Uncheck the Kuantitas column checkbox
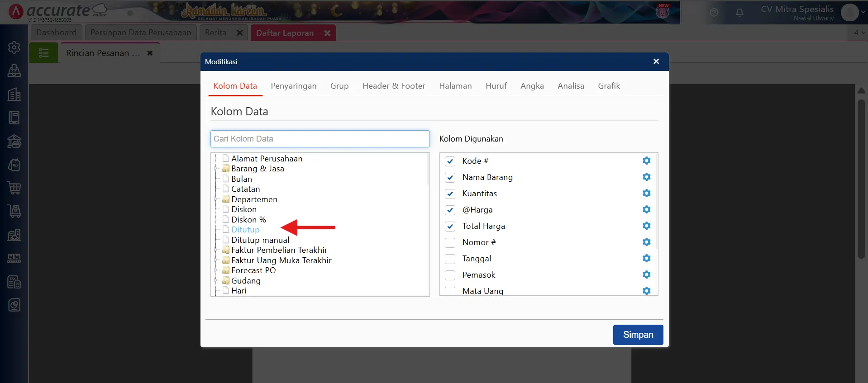Screen dimensions: 868x383 pyautogui.click(x=450, y=194)
